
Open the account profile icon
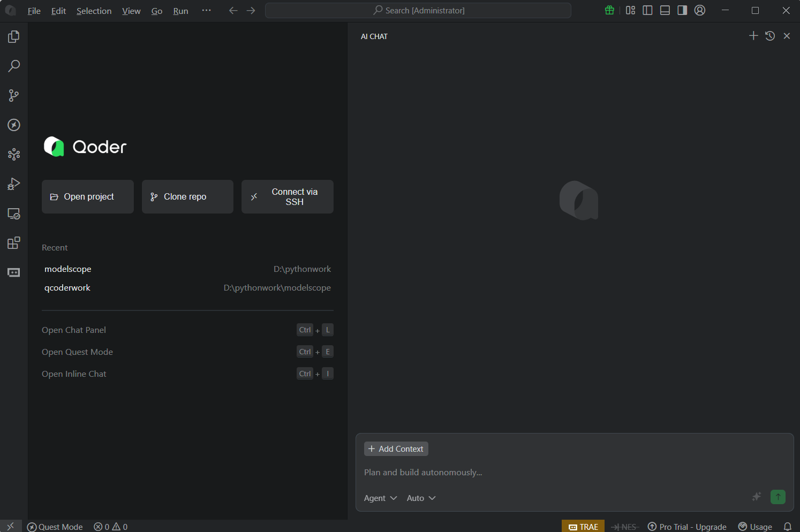(700, 10)
